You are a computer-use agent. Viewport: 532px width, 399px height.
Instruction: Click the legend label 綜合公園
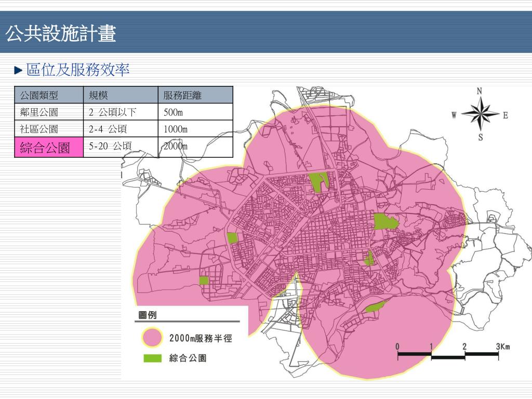[x=188, y=358]
